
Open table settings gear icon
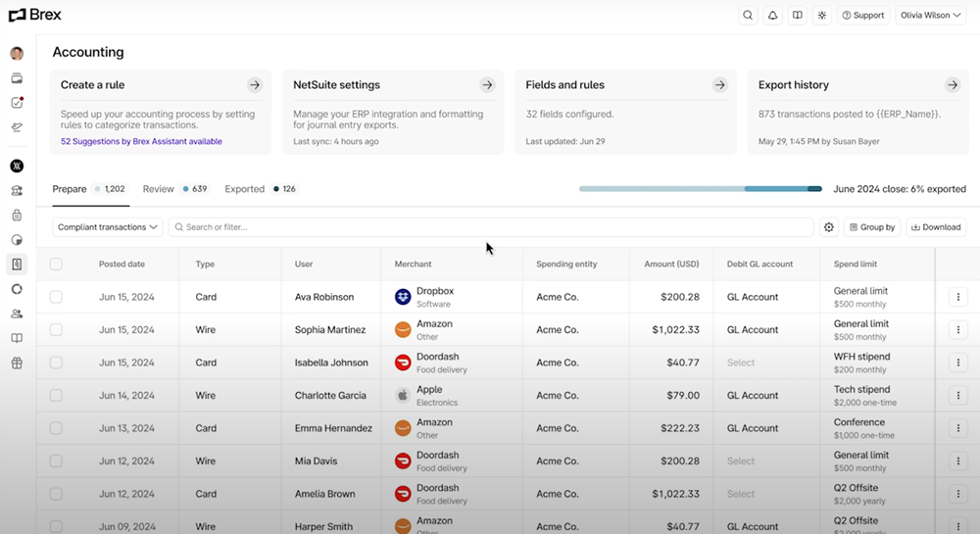click(829, 227)
